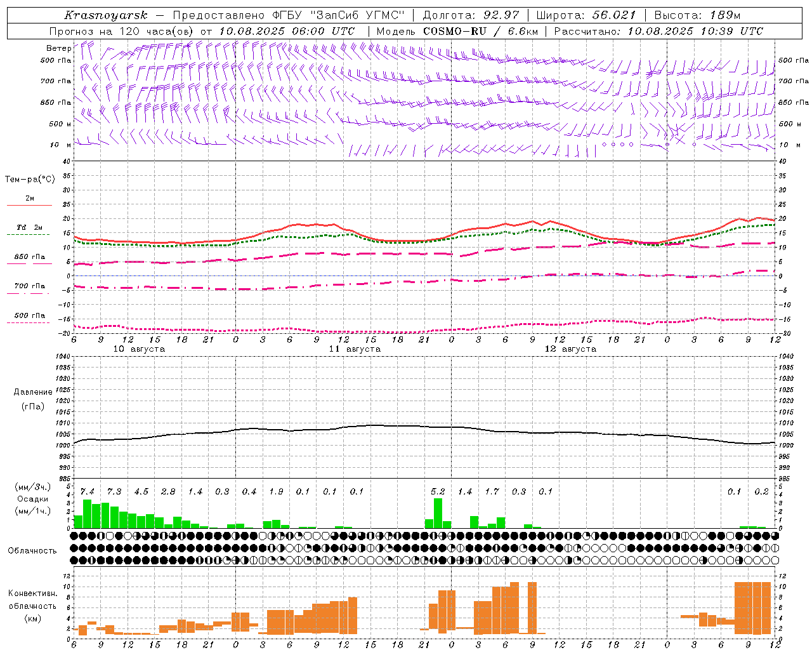812x650 pixels.
Task: Click the Krasnoyarsk station name in header
Action: [x=106, y=15]
